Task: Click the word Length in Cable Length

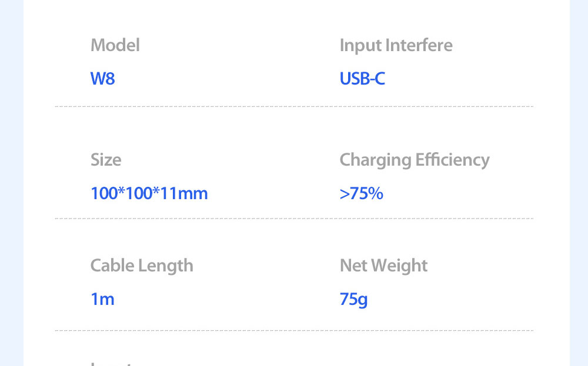Action: click(165, 266)
